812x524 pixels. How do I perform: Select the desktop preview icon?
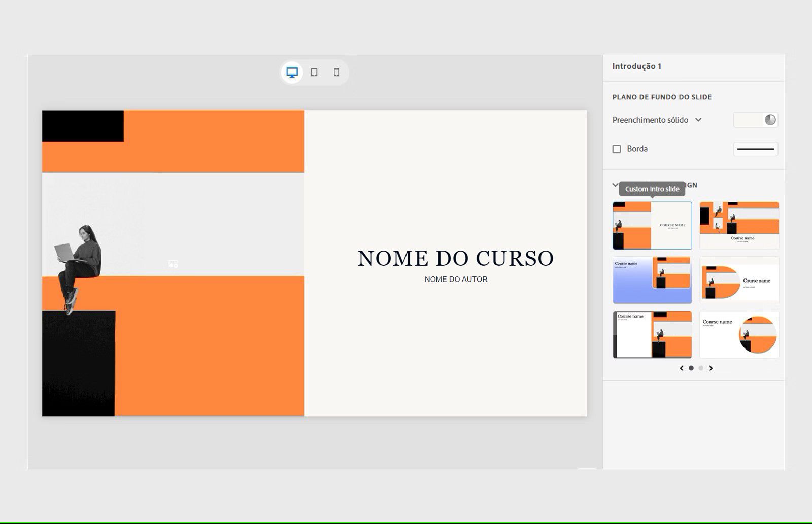click(x=292, y=73)
